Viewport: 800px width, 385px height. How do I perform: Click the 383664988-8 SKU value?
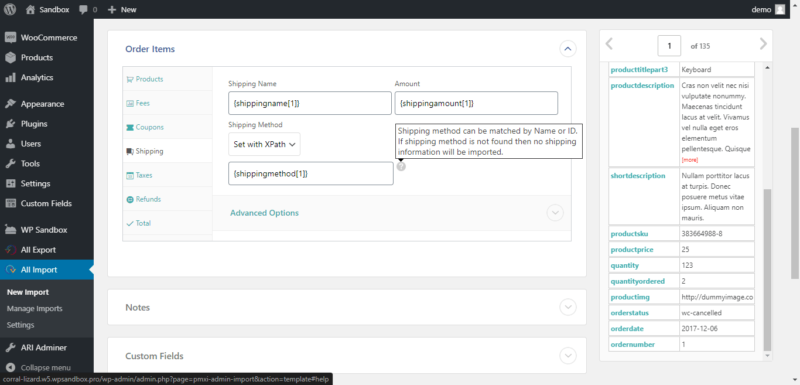pyautogui.click(x=701, y=234)
